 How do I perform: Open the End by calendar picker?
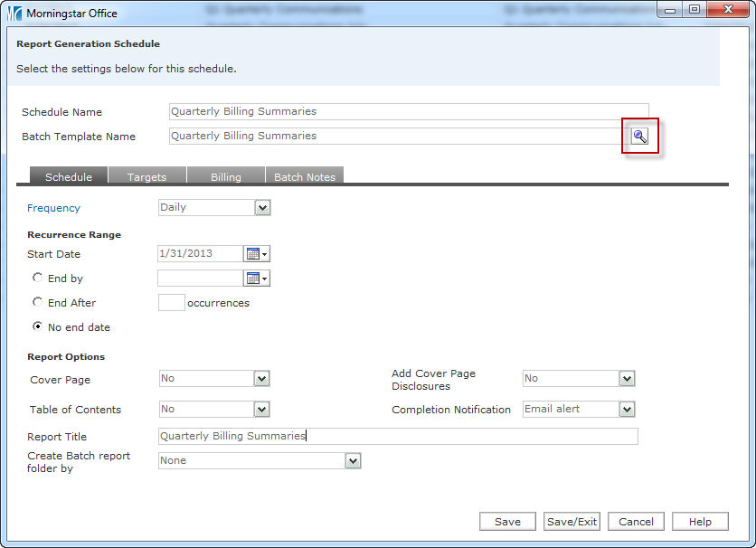[x=258, y=279]
